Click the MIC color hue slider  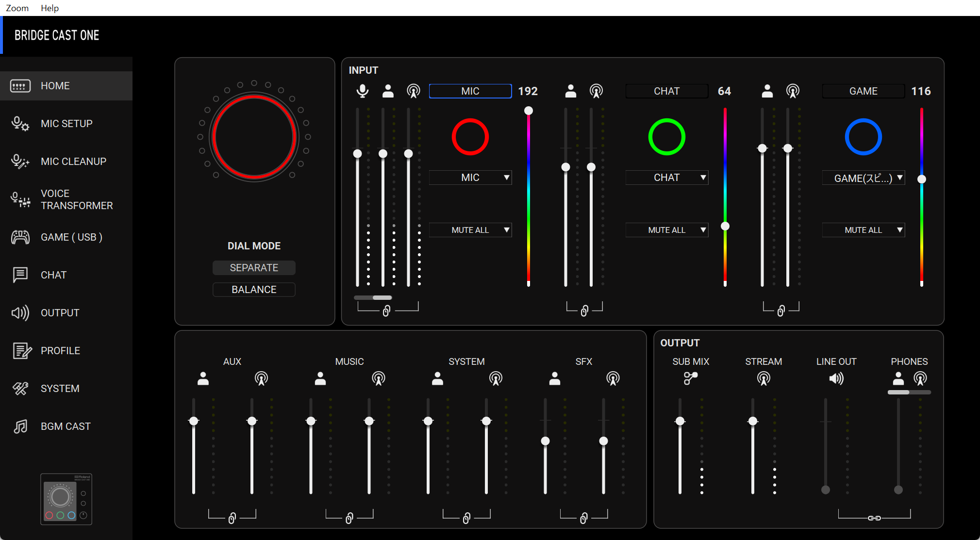(529, 196)
